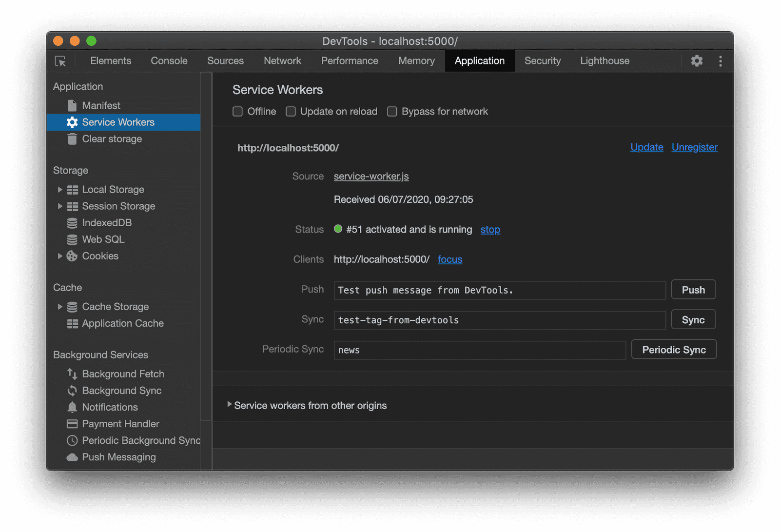Toggle Update on reload checkbox

pos(291,112)
